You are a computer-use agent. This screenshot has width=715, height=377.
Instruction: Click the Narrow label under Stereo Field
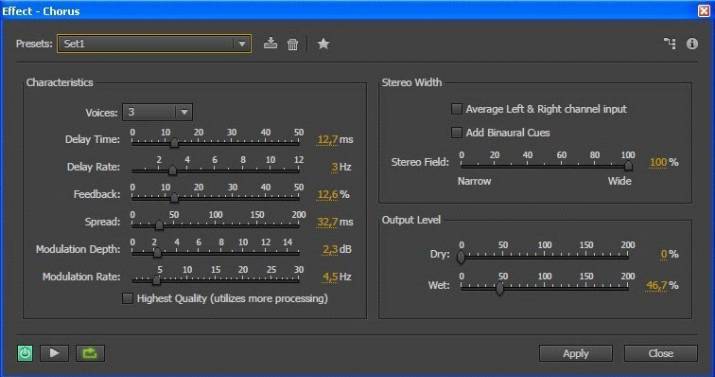coord(474,181)
